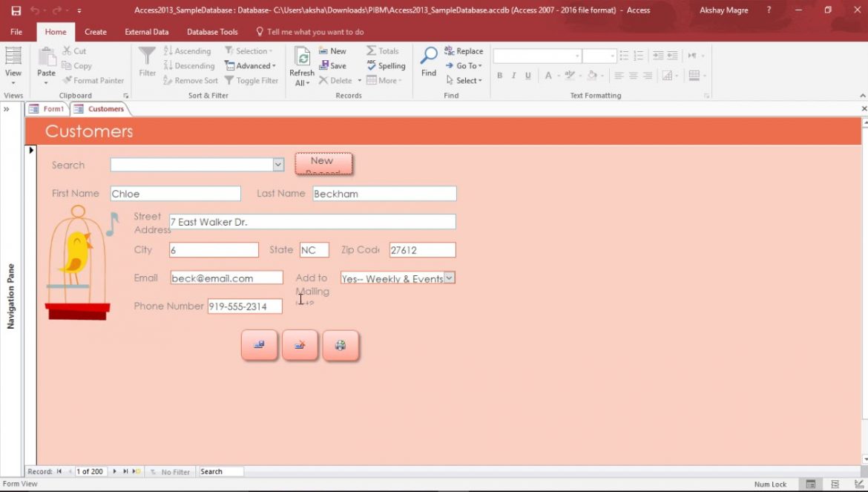868x492 pixels.
Task: Run Spelling check from the Records group
Action: click(x=386, y=65)
